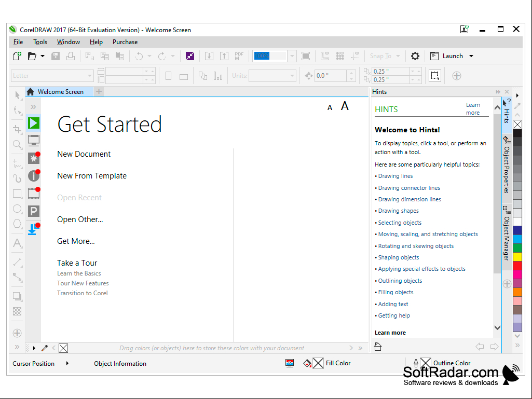Open the Object Manager docker tab
The width and height of the screenshot is (532, 399).
point(507,233)
